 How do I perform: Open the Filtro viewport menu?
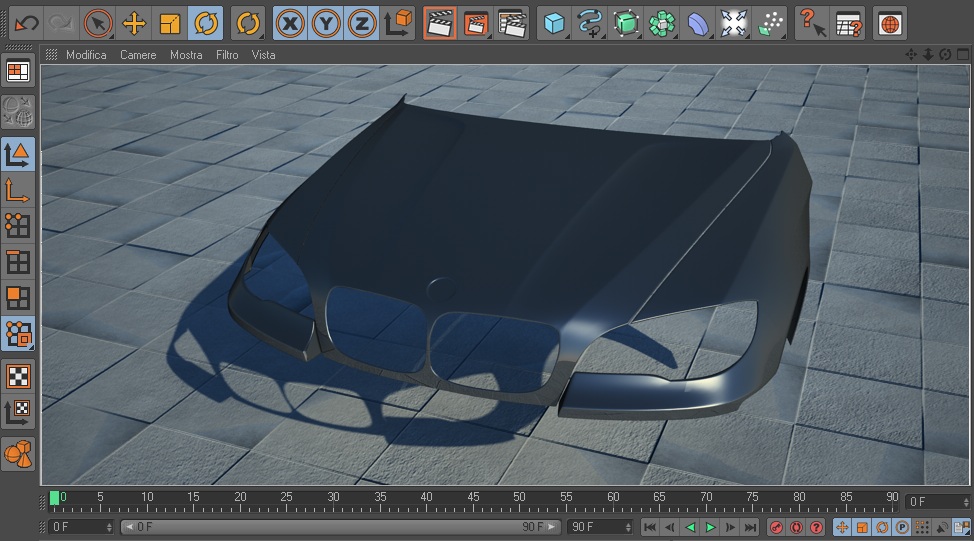[x=227, y=55]
